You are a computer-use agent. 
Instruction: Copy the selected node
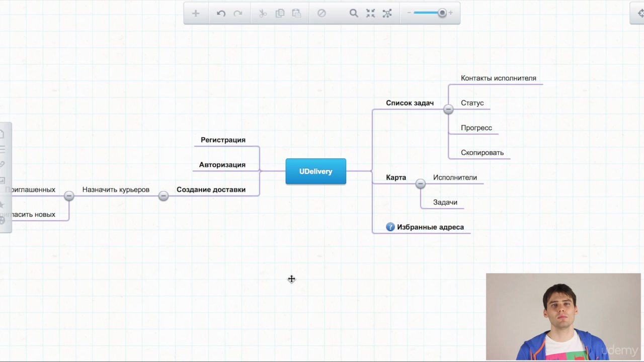coord(280,14)
